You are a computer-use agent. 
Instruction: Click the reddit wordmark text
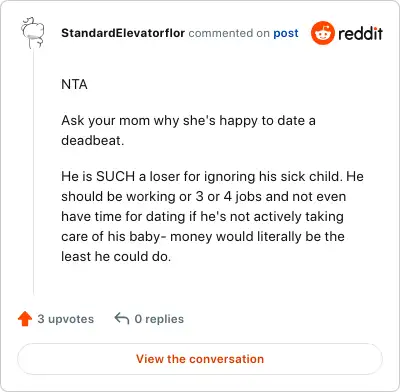pyautogui.click(x=360, y=33)
